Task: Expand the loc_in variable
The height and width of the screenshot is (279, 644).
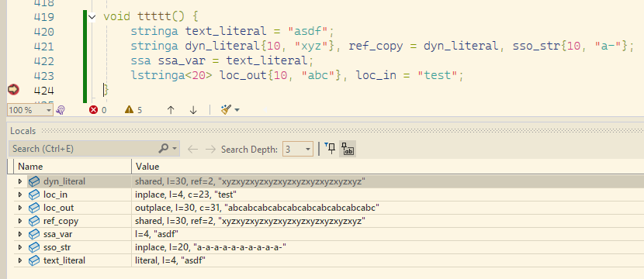Action: (20, 195)
